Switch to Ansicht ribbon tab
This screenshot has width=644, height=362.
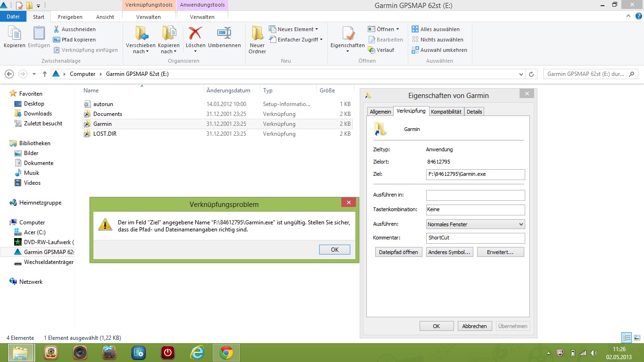tap(105, 17)
